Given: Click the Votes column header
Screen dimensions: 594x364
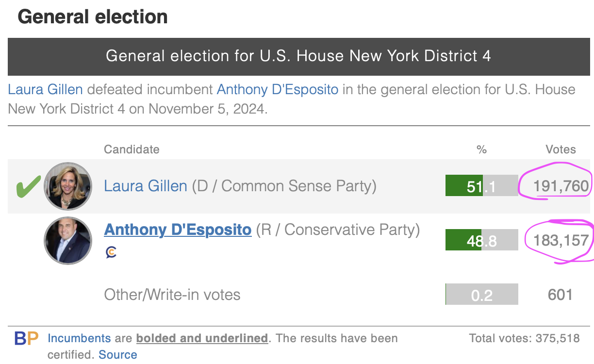Looking at the screenshot, I should pyautogui.click(x=561, y=149).
